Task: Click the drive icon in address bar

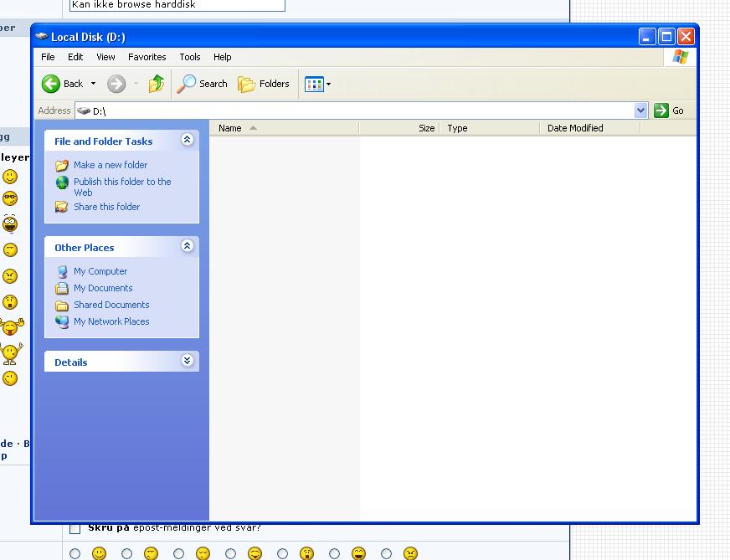Action: click(84, 110)
